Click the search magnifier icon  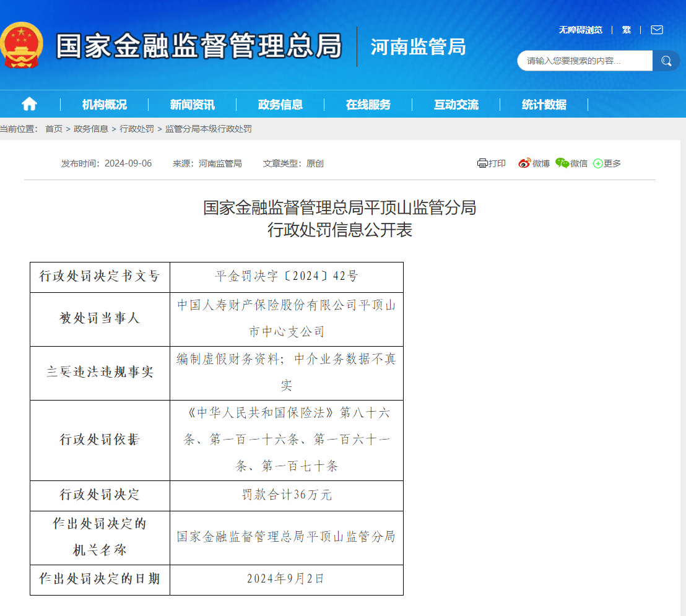coord(666,61)
